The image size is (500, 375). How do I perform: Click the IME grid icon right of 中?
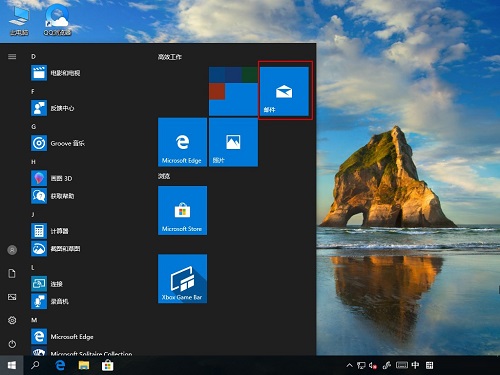tap(429, 365)
